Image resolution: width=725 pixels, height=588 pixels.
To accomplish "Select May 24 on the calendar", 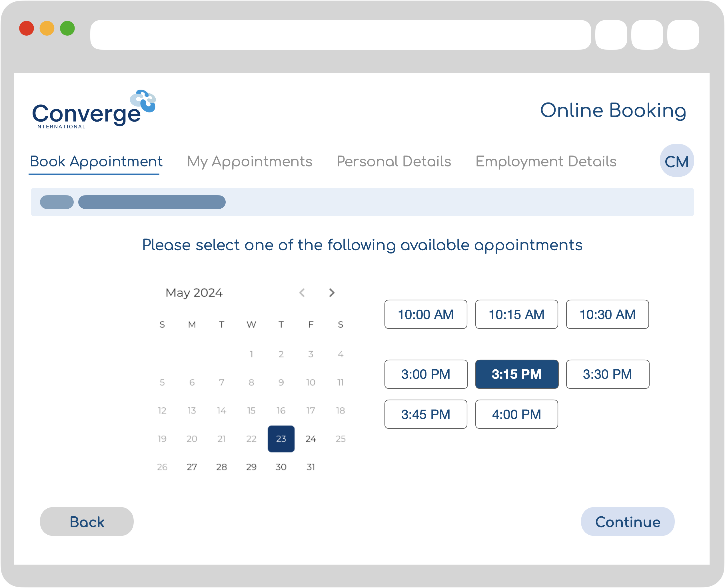I will point(311,439).
